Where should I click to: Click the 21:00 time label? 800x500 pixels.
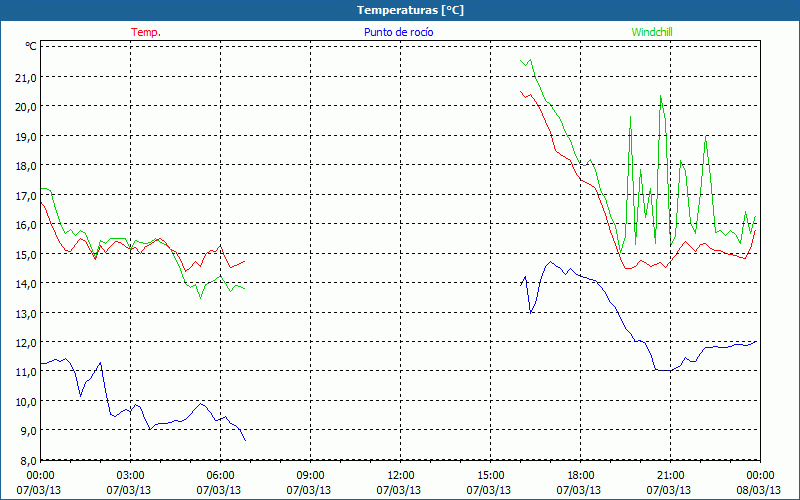click(x=670, y=476)
